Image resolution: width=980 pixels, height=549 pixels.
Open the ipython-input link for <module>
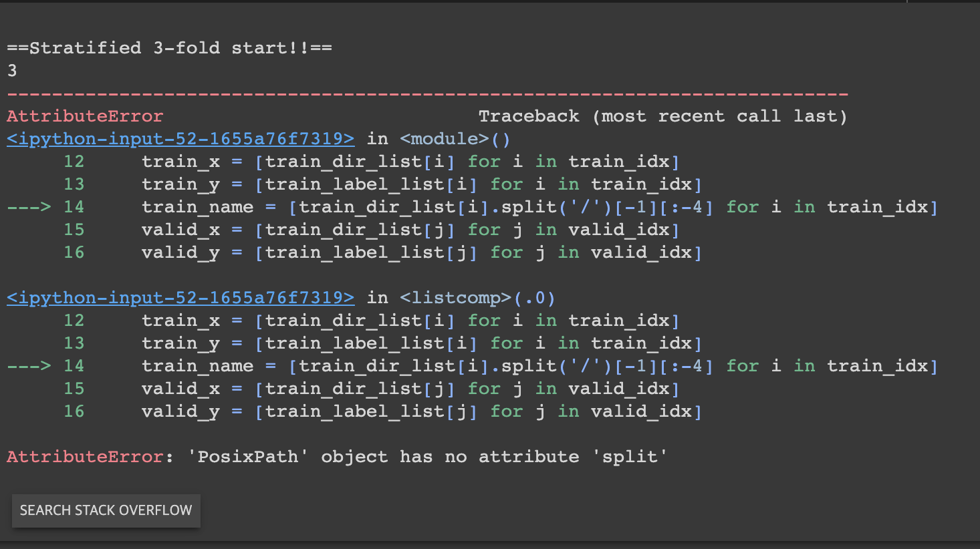point(180,139)
